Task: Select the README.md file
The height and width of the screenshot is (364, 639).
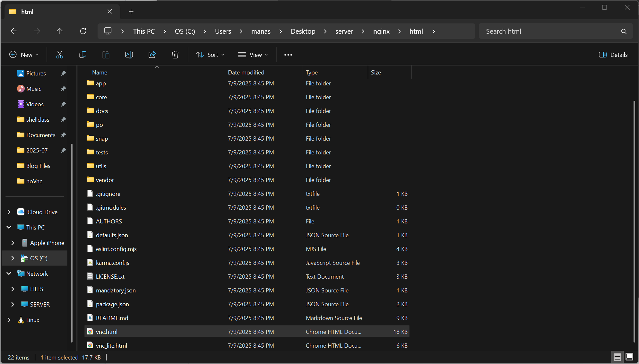Action: (247, 318)
